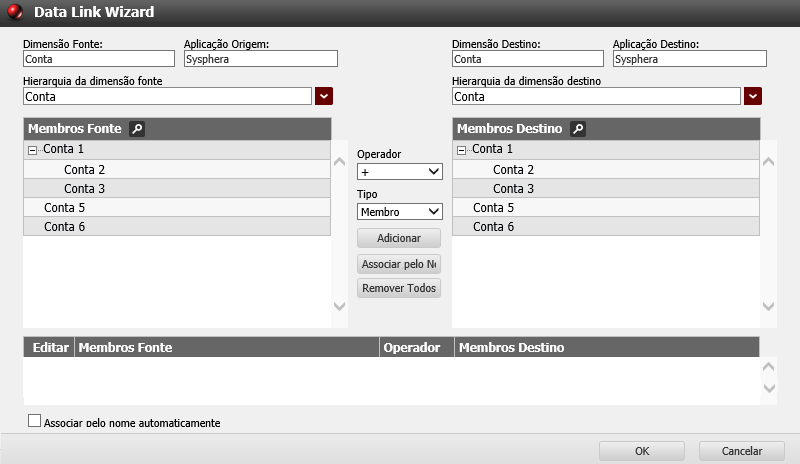Open source hierarchy dropdown red arrow button
800x464 pixels.
pyautogui.click(x=324, y=96)
